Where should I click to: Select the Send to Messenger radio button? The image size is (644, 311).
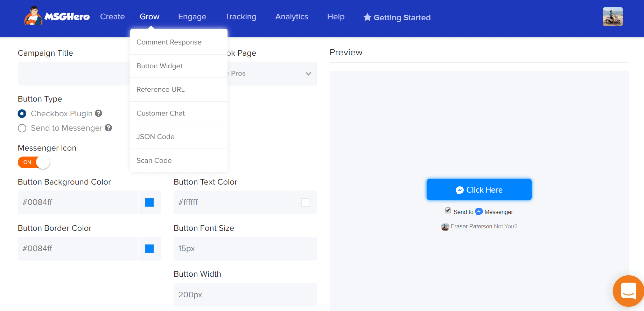pos(22,128)
